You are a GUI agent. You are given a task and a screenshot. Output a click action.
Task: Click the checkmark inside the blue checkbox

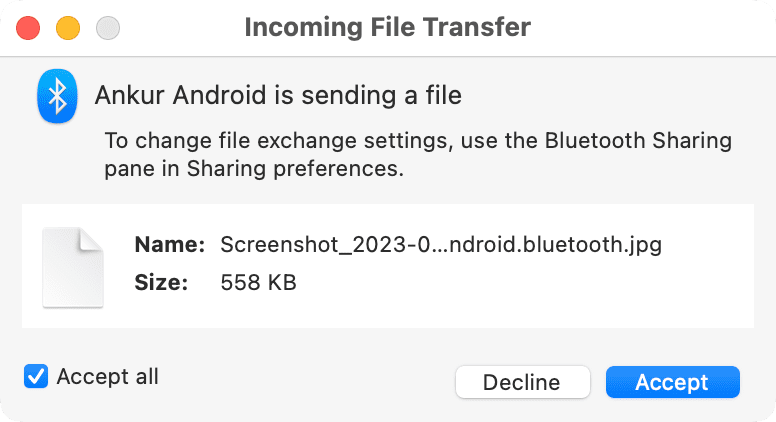[36, 376]
